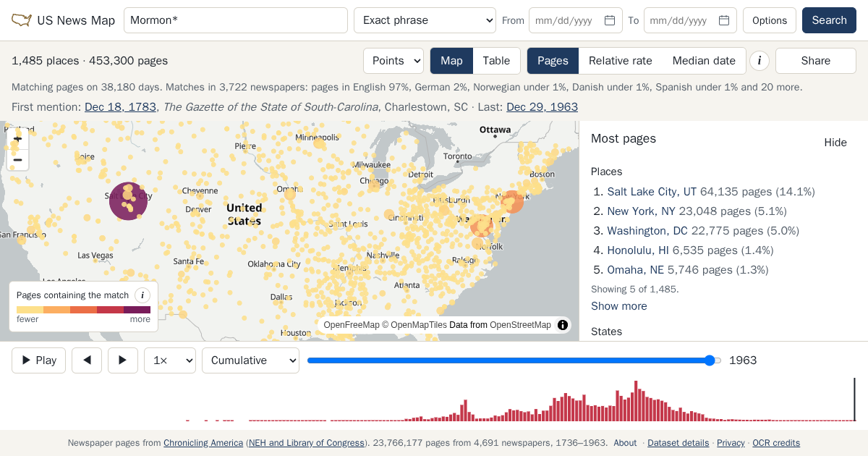Open the OpenStreetMap attribution link

click(x=520, y=325)
